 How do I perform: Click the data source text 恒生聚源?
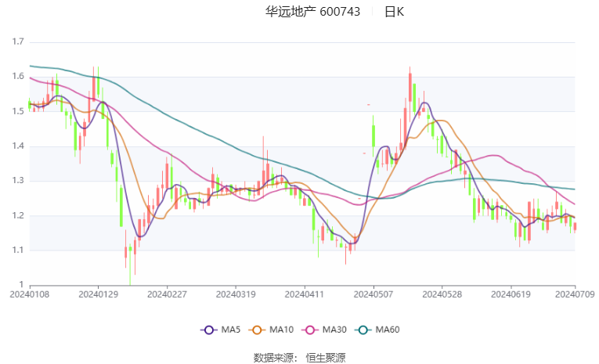click(x=326, y=358)
